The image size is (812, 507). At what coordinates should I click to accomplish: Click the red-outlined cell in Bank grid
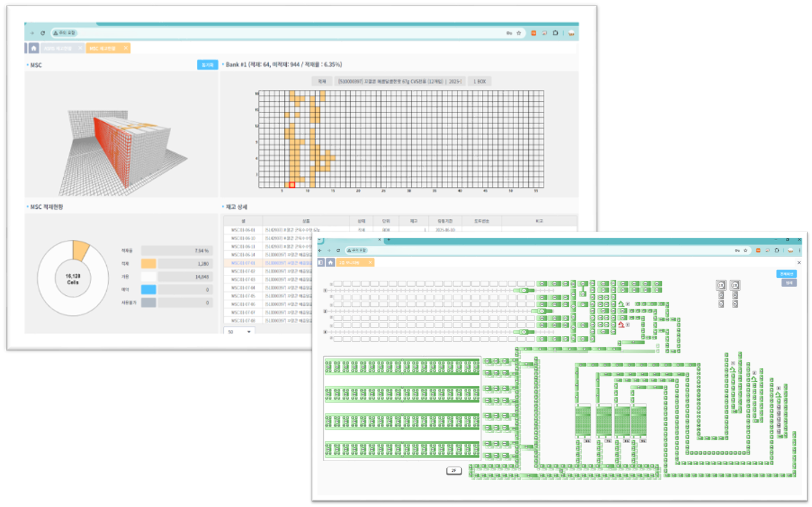(x=292, y=185)
